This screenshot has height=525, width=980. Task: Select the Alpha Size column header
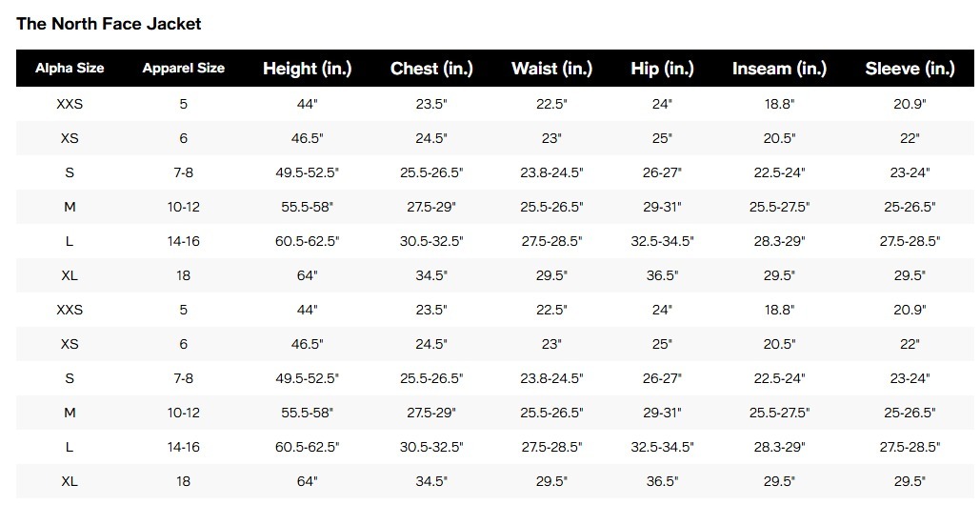pyautogui.click(x=70, y=69)
